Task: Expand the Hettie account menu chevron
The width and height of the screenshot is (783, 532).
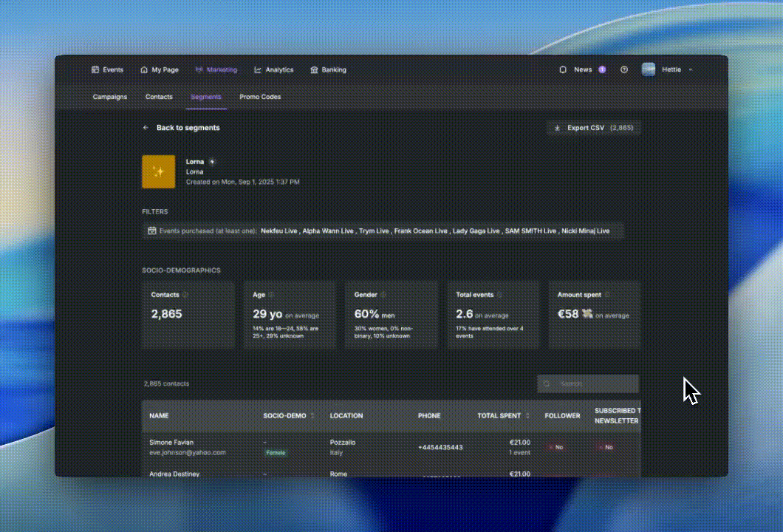Action: point(691,69)
